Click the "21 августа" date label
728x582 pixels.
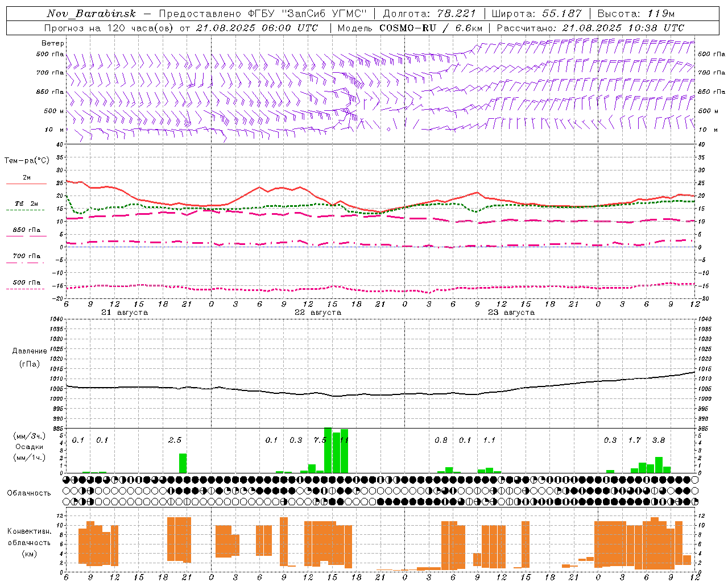point(125,313)
